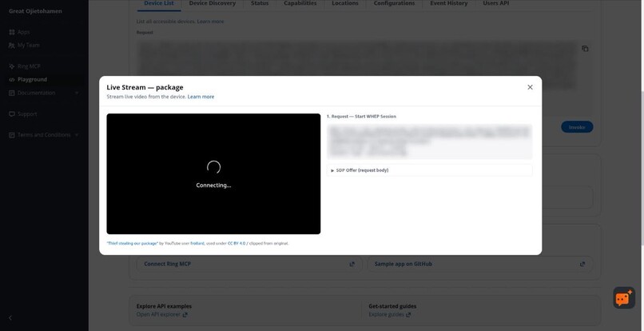Copy the request code snippet
Screen dimensions: 644x331
pos(585,49)
